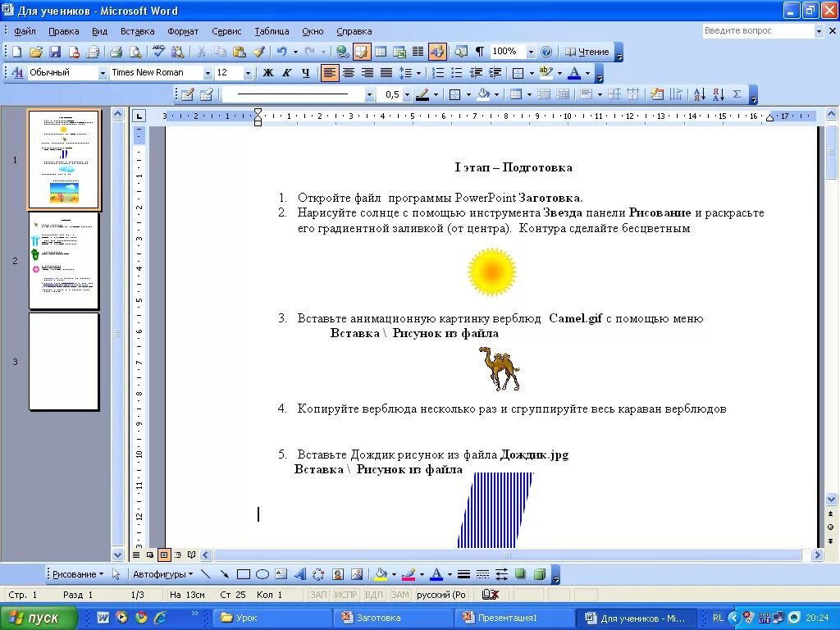Viewport: 840px width, 630px height.
Task: Toggle italic formatting К
Action: pos(286,72)
